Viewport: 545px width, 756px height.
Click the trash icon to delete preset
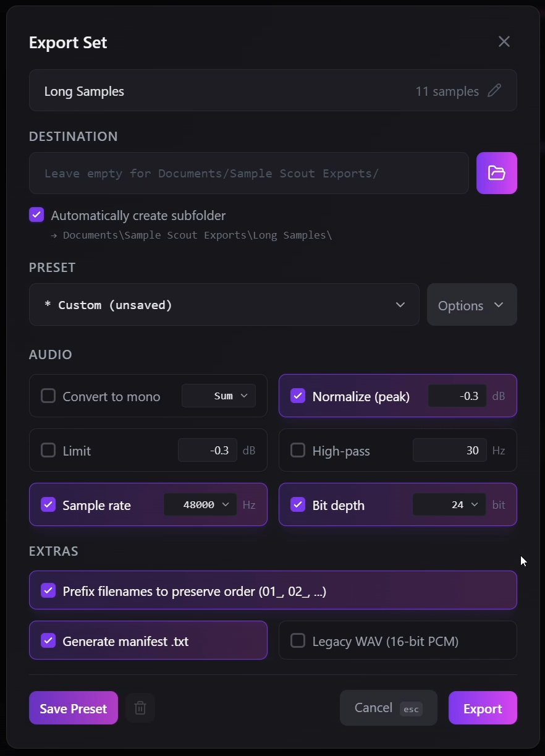[140, 708]
